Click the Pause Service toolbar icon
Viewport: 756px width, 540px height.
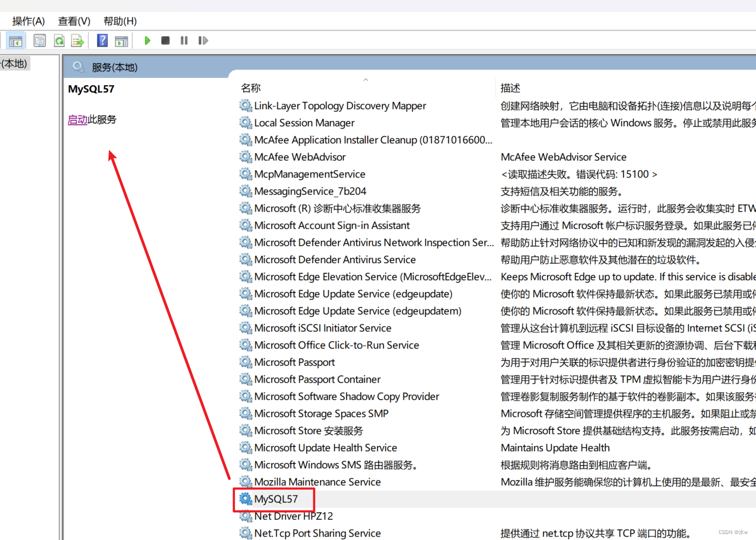[x=184, y=41]
